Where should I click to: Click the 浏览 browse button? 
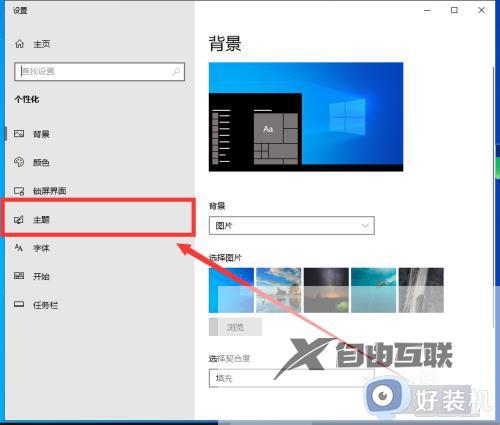click(236, 327)
